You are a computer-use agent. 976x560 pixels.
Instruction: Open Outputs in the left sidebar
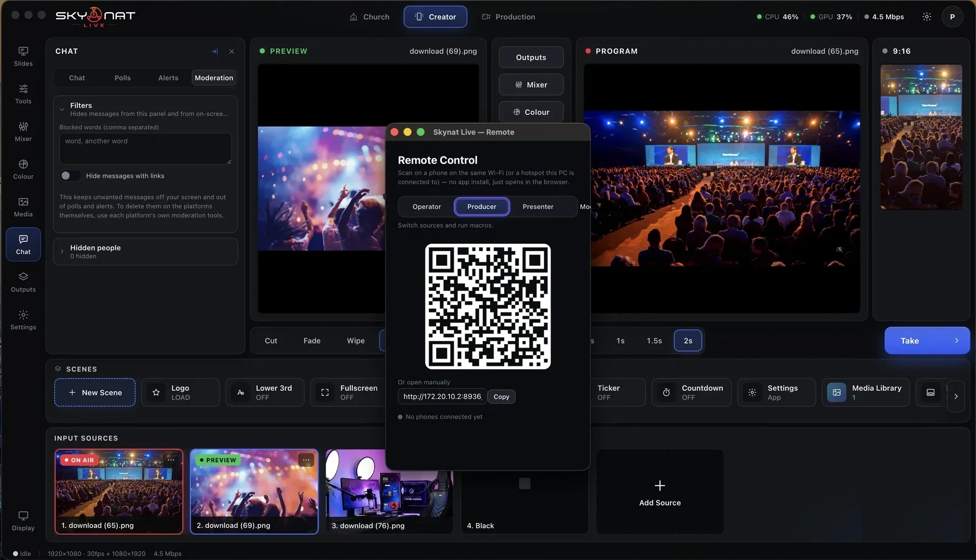click(x=23, y=282)
